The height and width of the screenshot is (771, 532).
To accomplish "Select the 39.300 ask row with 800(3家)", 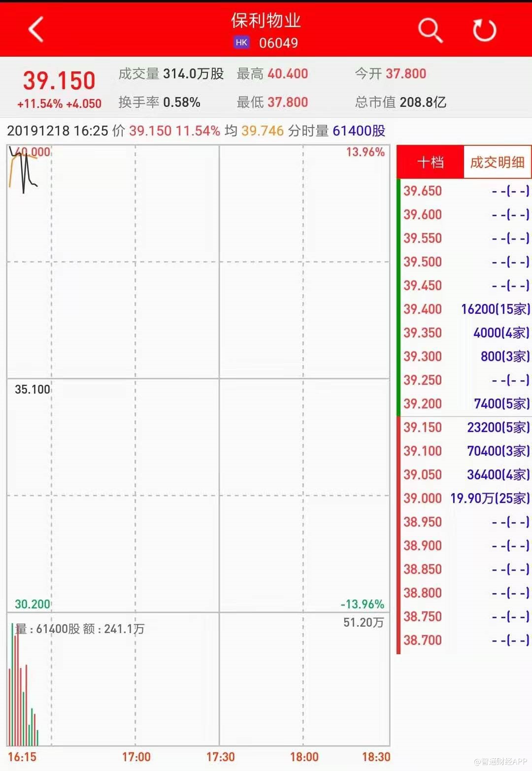I will [465, 356].
